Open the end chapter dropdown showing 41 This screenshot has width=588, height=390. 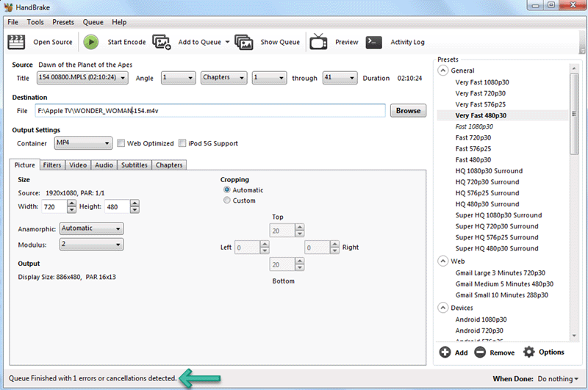340,78
